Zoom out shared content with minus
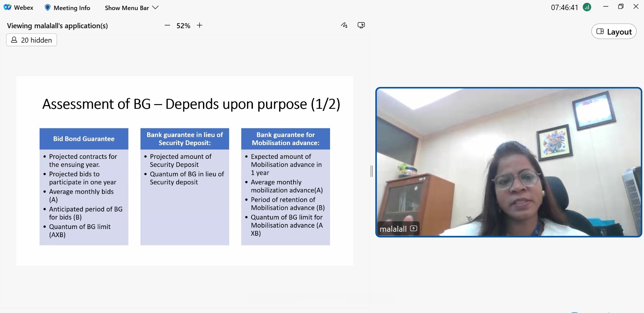Viewport: 644px width, 313px height. [x=167, y=26]
